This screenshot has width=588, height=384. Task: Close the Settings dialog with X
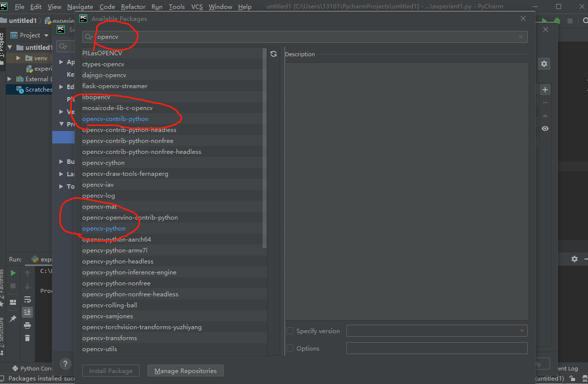click(x=546, y=29)
